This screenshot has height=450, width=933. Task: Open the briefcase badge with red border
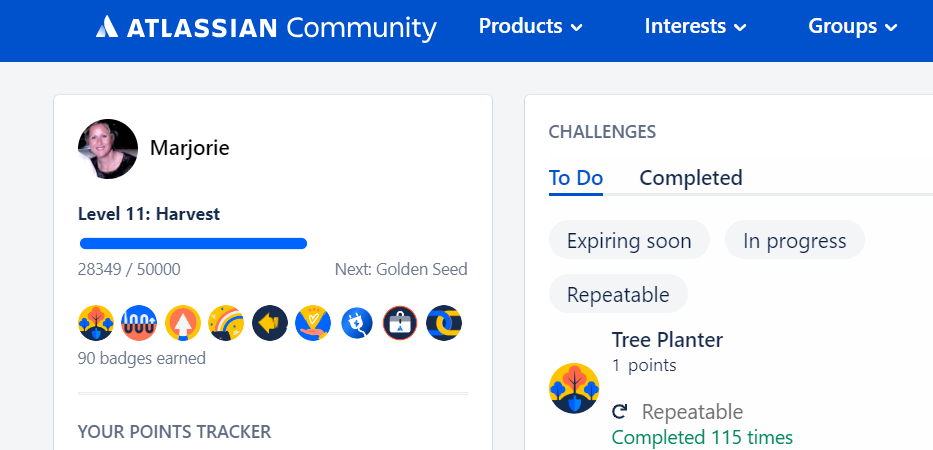400,323
